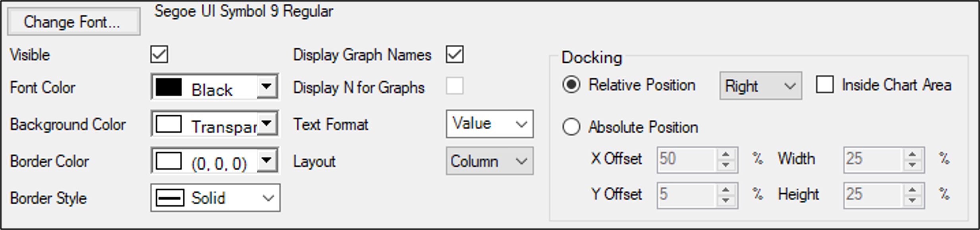Enable Inside Chart Area checkbox
The image size is (980, 230).
(x=824, y=85)
